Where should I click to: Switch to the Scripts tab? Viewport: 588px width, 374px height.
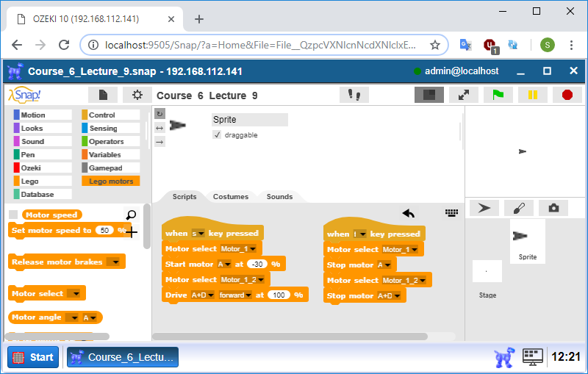(184, 197)
